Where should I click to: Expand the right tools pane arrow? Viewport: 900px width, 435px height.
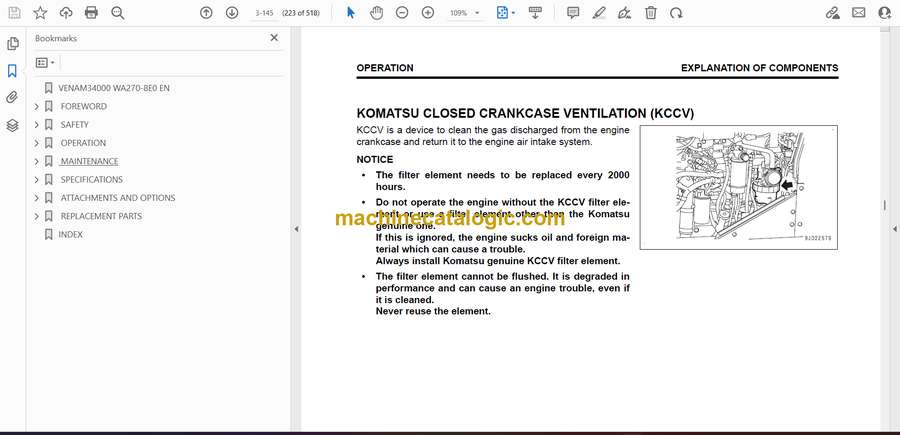tap(895, 229)
